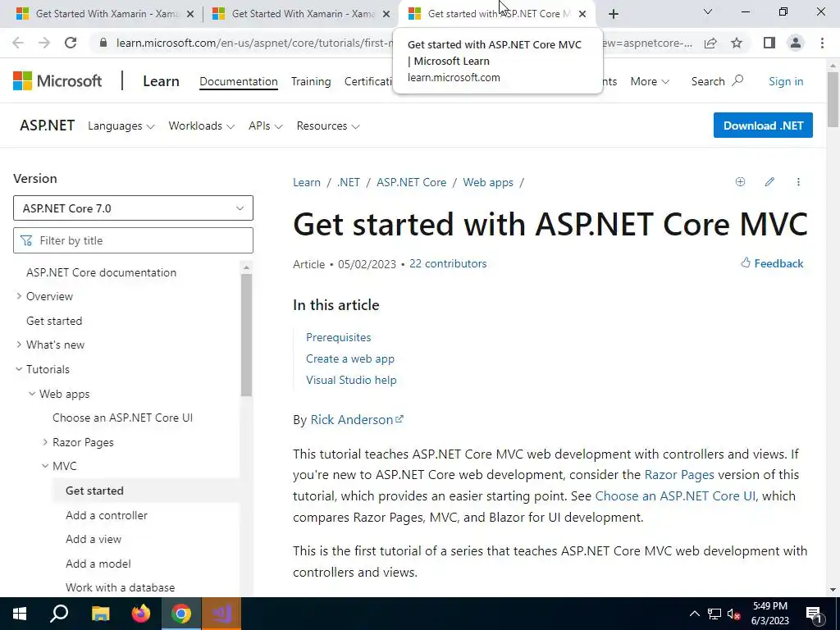The width and height of the screenshot is (840, 630).
Task: Expand the Languages menu
Action: point(121,126)
